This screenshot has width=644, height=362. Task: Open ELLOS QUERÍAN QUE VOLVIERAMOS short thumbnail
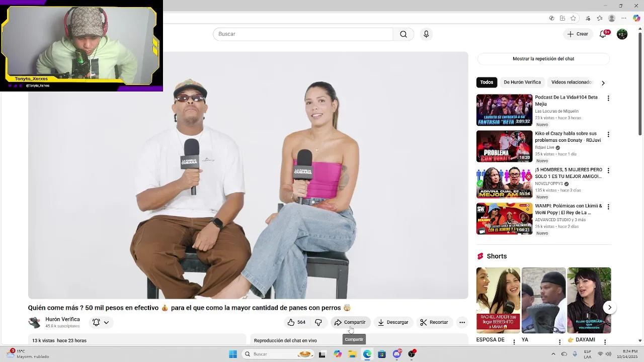(589, 300)
